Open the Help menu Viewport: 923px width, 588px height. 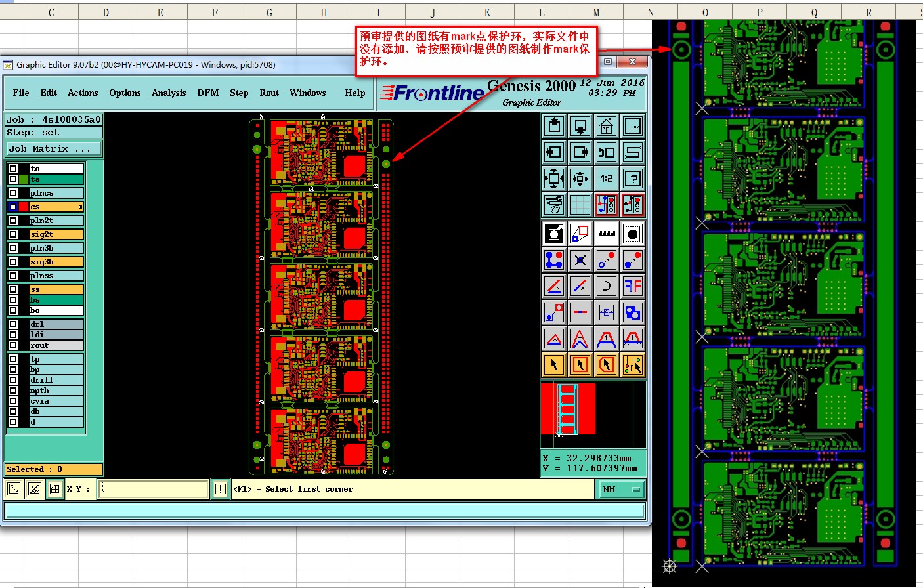[x=355, y=93]
